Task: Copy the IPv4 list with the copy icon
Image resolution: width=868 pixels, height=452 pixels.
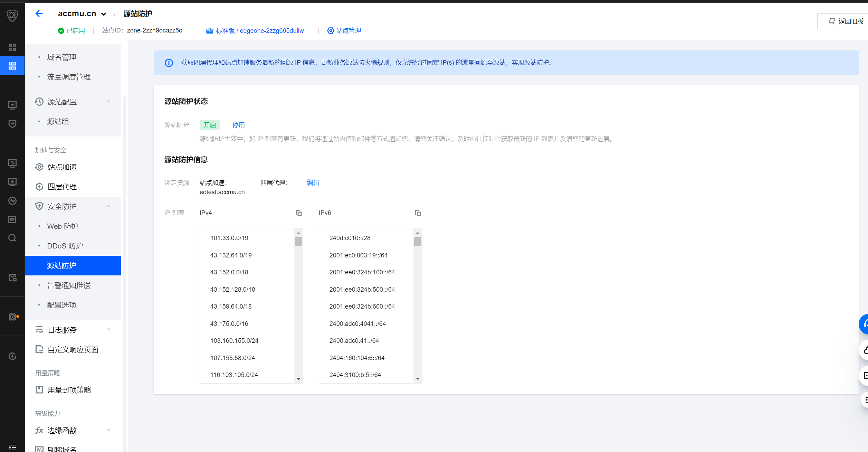Action: 299,213
